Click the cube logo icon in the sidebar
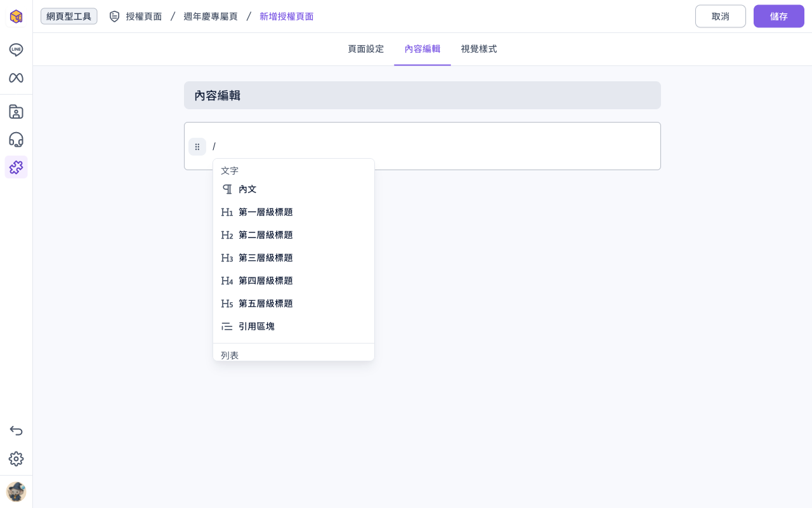Viewport: 812px width, 508px height. point(16,17)
